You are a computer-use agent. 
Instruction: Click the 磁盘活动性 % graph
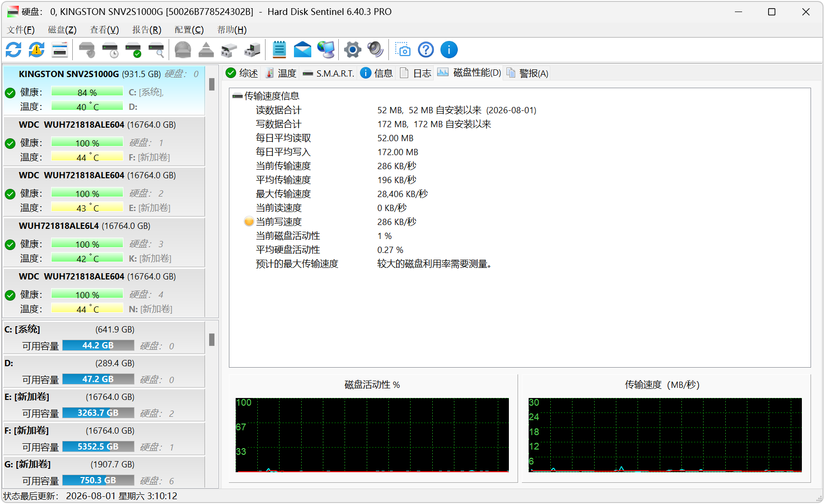(372, 435)
